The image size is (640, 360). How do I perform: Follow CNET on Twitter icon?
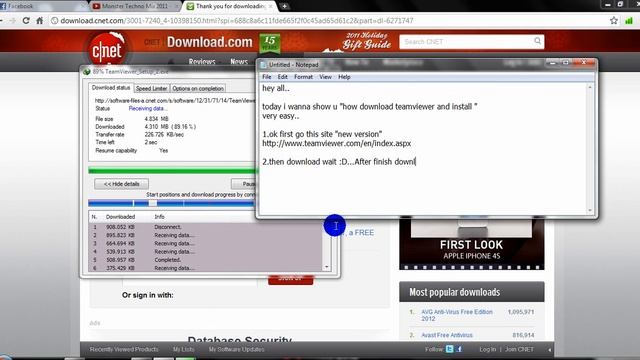[x=449, y=349]
